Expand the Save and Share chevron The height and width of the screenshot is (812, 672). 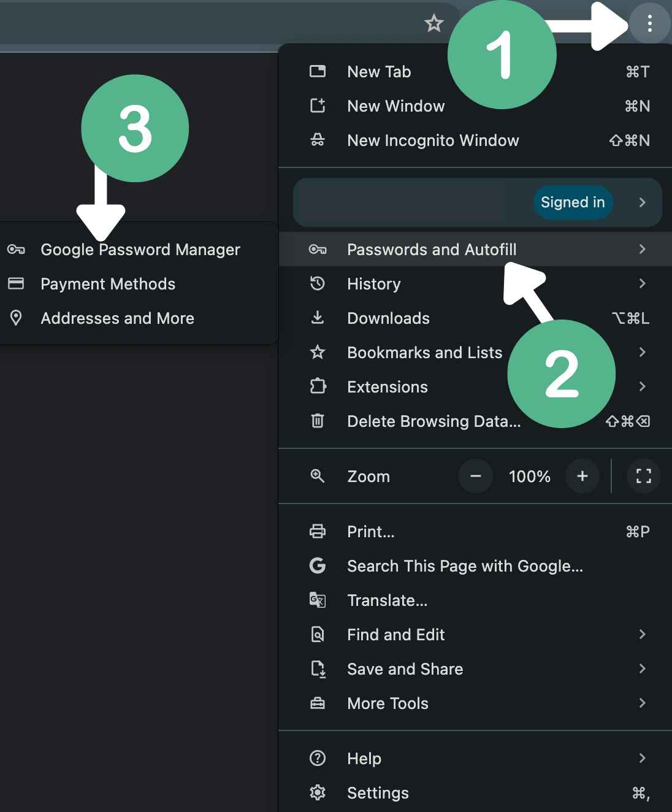coord(642,668)
